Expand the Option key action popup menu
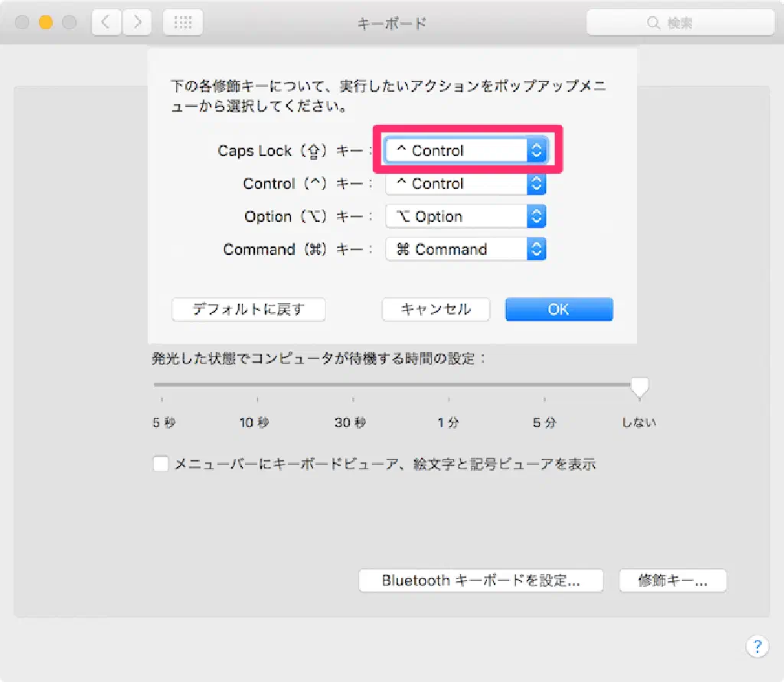The width and height of the screenshot is (784, 682). (465, 217)
